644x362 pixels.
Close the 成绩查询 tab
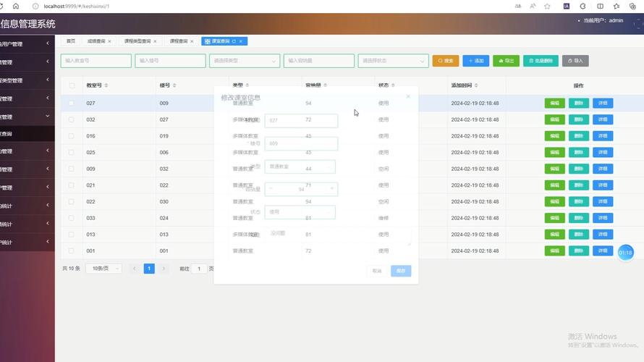[109, 41]
